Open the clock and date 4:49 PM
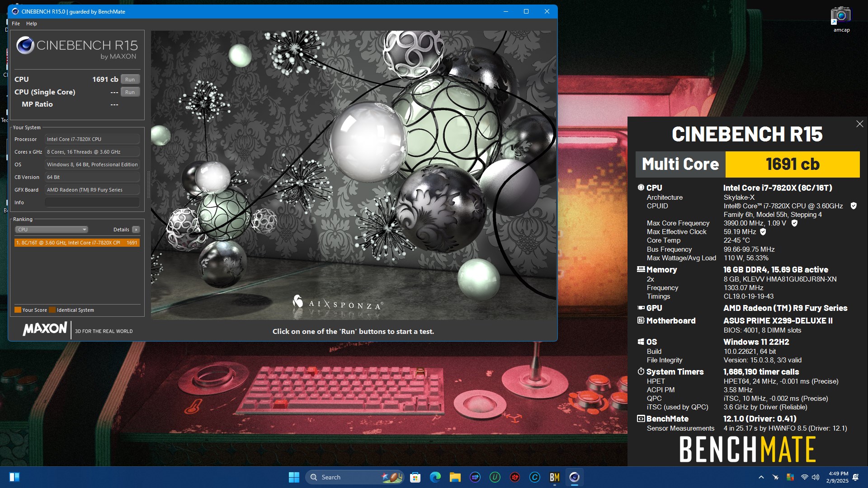 tap(837, 477)
